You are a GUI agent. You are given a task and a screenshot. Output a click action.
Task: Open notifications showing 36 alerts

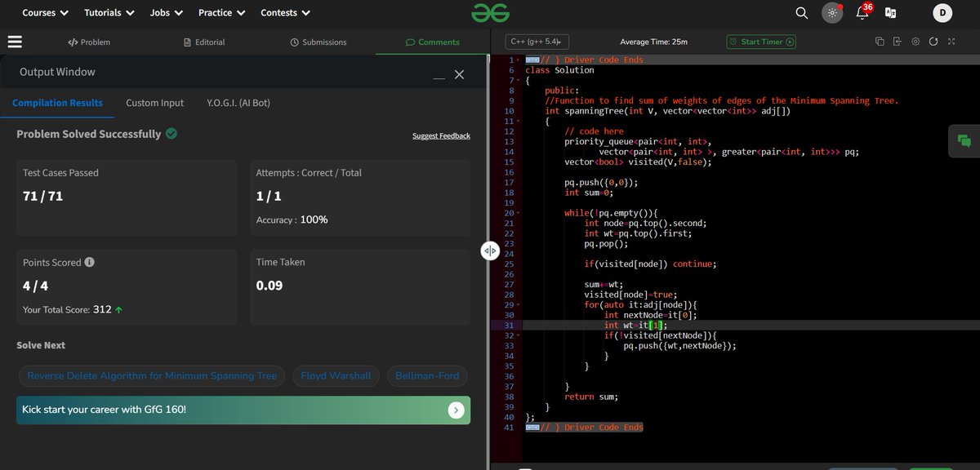point(862,13)
